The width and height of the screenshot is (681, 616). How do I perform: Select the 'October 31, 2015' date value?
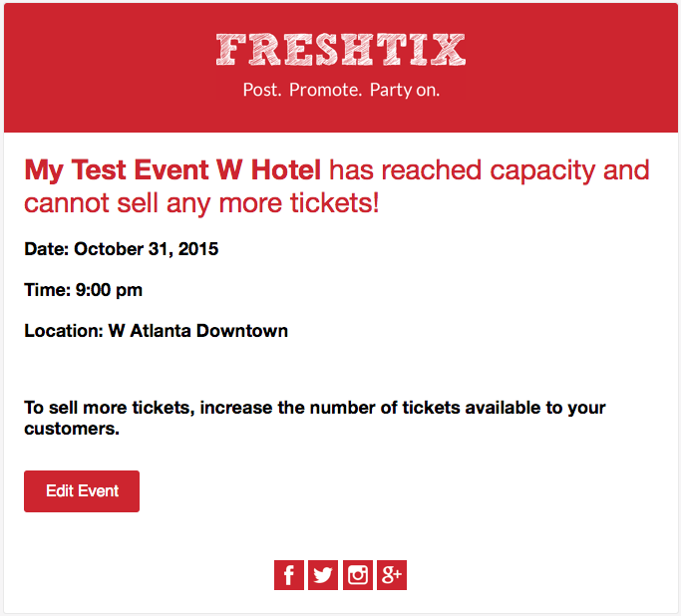pos(147,249)
